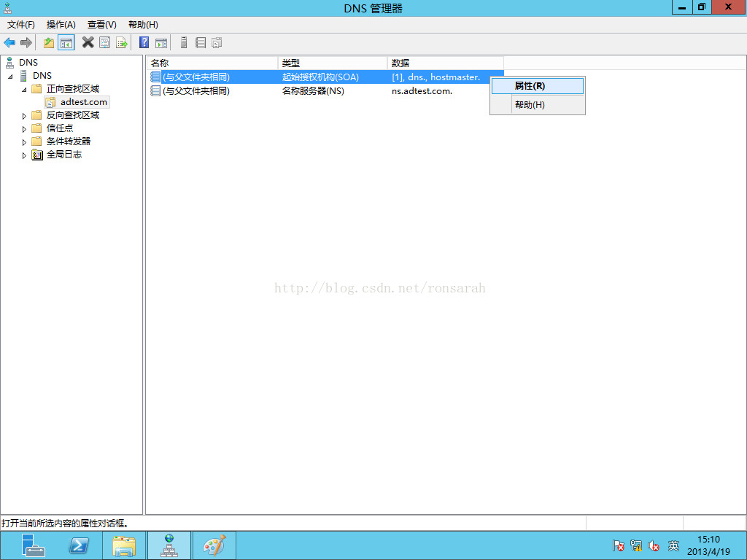Open the 查看(V) menu
Screen dimensions: 747x560
(x=102, y=25)
